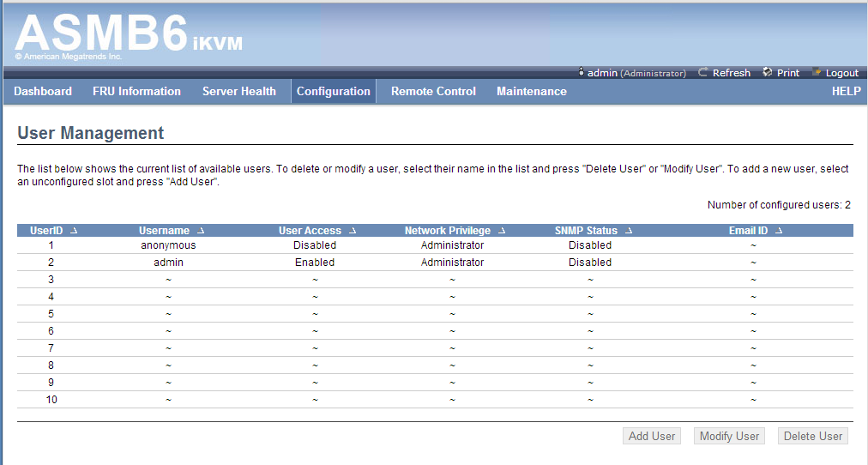Click the Logout door icon

817,73
